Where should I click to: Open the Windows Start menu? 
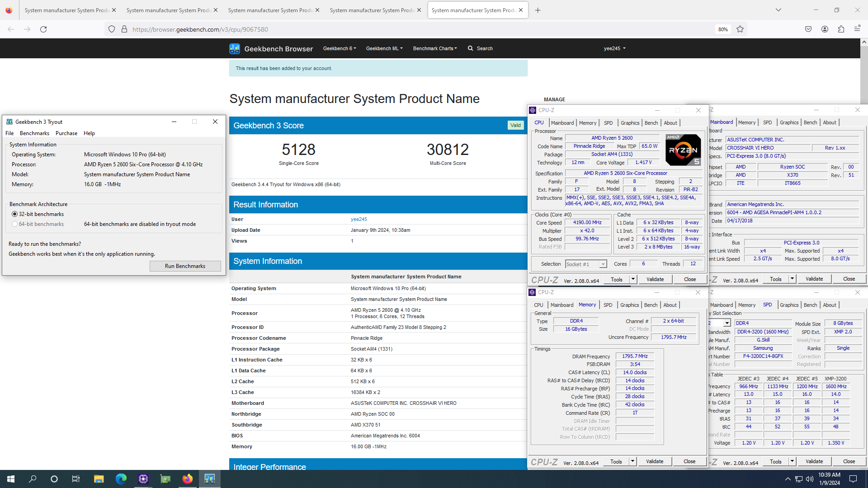(x=11, y=479)
